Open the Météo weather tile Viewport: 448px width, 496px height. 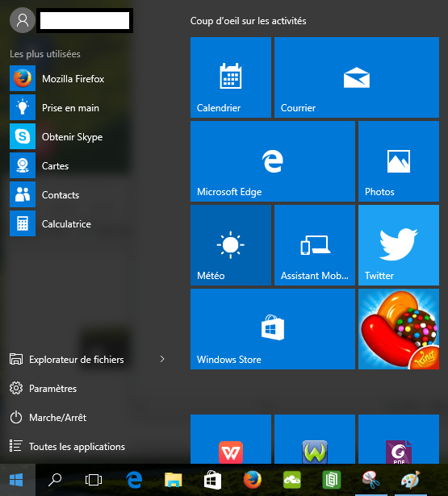[x=231, y=245]
